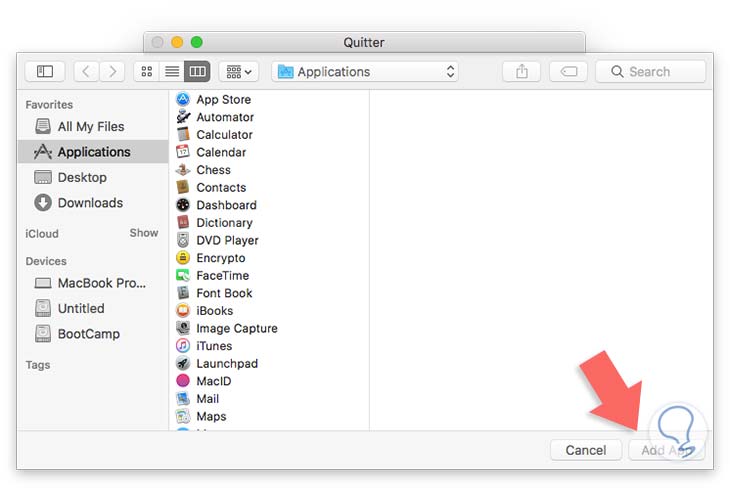Go back with the left chevron
This screenshot has width=730, height=490.
pyautogui.click(x=86, y=72)
